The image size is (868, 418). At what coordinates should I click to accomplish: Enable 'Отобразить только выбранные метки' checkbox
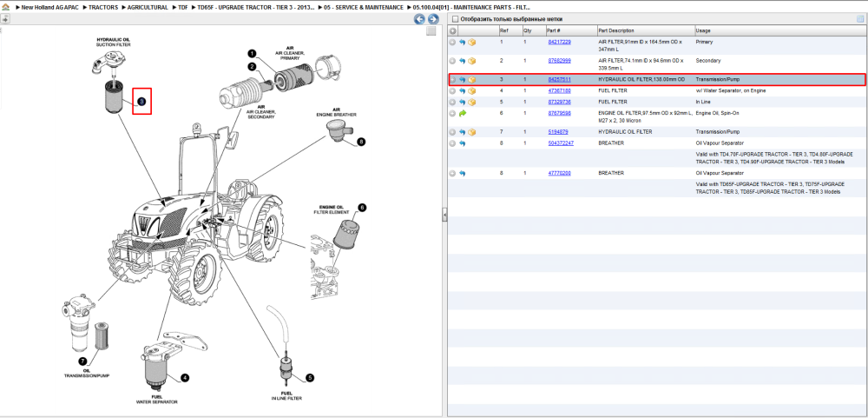pyautogui.click(x=455, y=19)
